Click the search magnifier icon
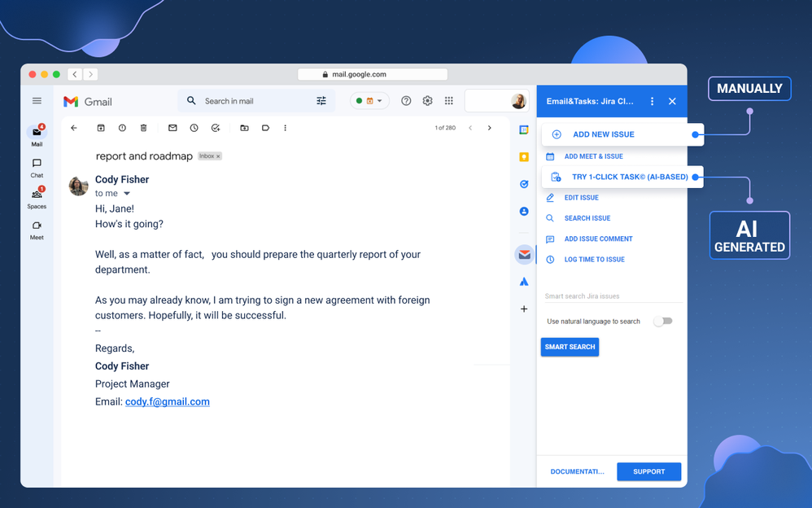Screen dimensions: 812x508 point(191,101)
